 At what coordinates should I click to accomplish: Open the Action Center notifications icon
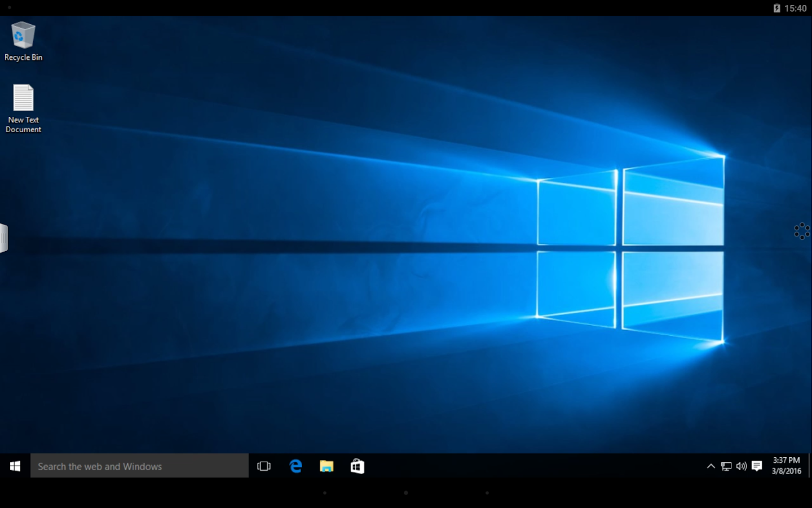pos(757,466)
